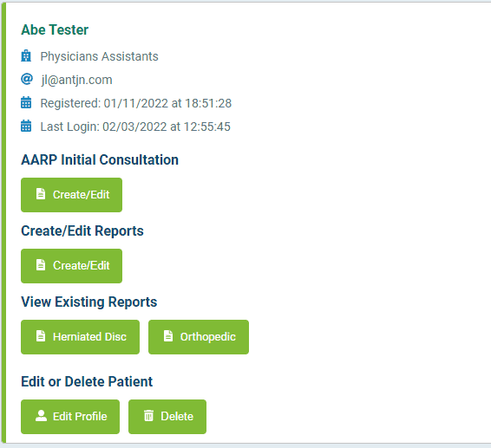Click the document icon on Herniated Disc
The height and width of the screenshot is (448, 491).
tap(41, 336)
